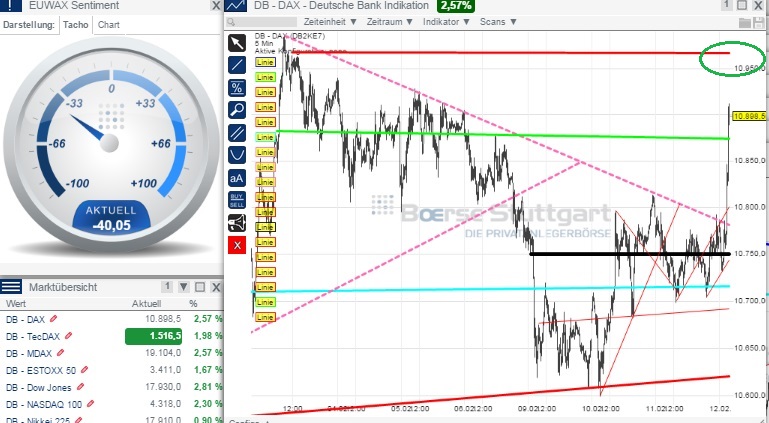Image resolution: width=769 pixels, height=423 pixels.
Task: Maximize the Marktübersicht panel
Action: coord(200,287)
